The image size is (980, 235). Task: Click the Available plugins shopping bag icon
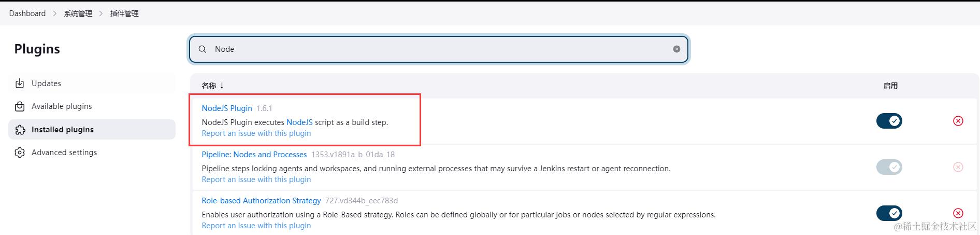coord(20,106)
